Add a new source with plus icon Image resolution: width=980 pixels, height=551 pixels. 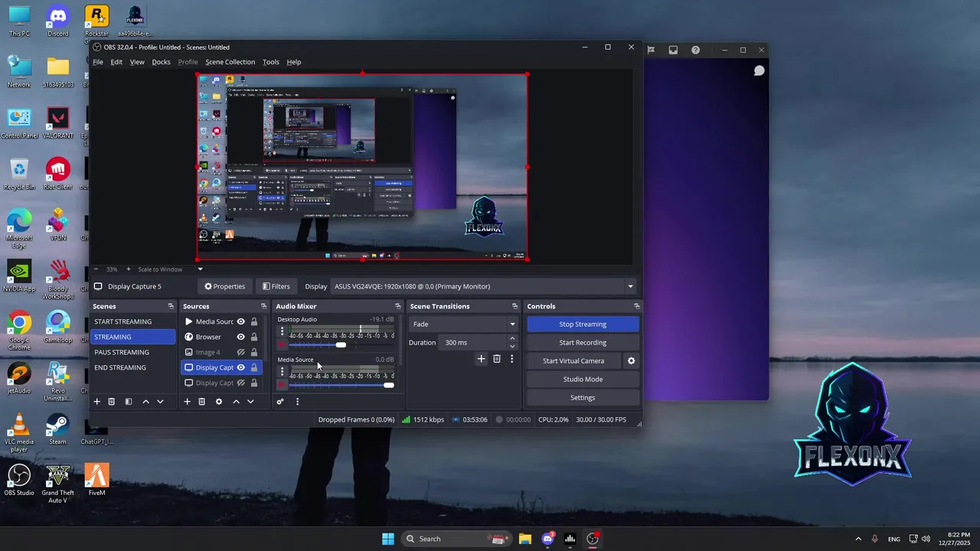(x=187, y=402)
